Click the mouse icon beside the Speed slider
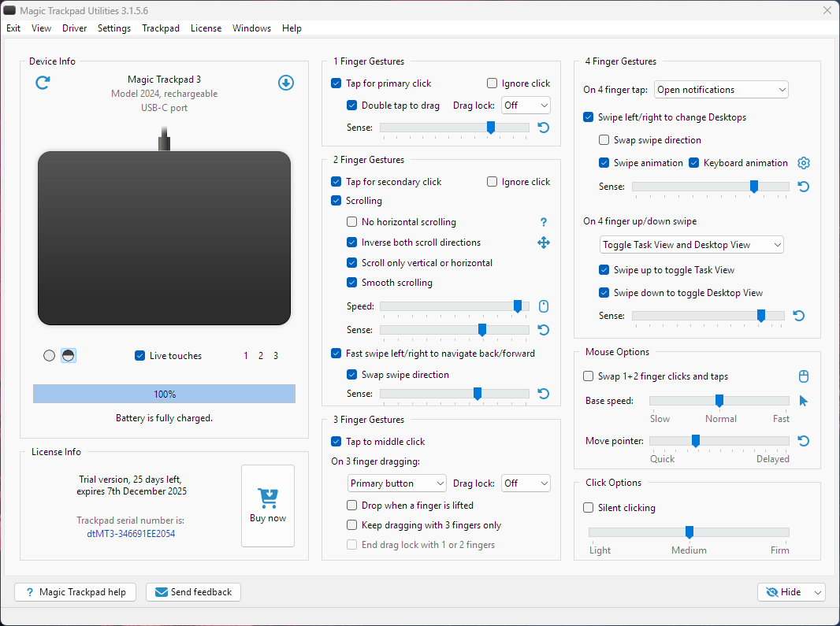Image resolution: width=840 pixels, height=626 pixels. pos(543,306)
